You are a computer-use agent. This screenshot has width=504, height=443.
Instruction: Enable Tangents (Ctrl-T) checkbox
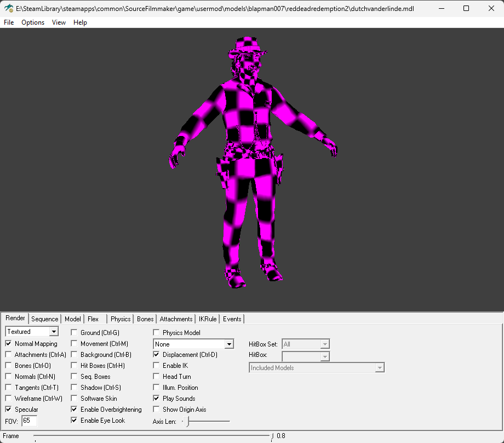coord(9,387)
